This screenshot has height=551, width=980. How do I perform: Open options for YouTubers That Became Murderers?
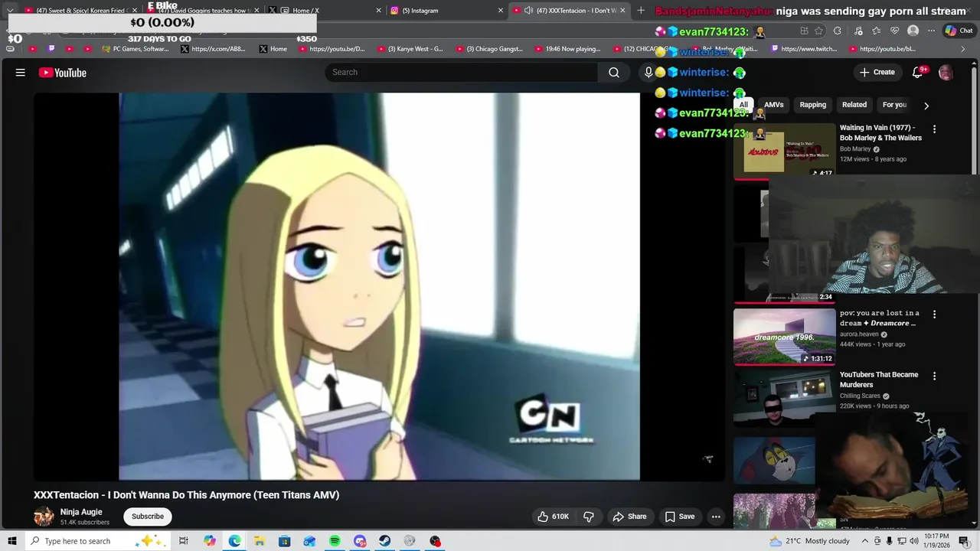pyautogui.click(x=934, y=376)
